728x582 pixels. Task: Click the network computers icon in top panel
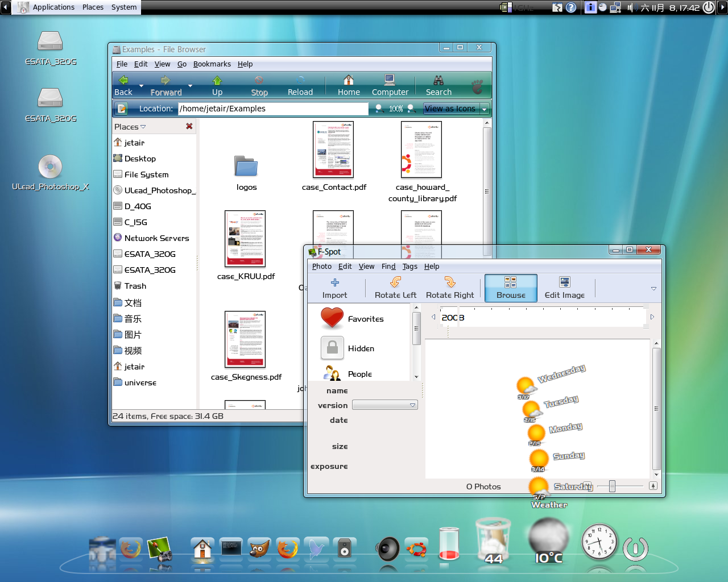pos(615,7)
